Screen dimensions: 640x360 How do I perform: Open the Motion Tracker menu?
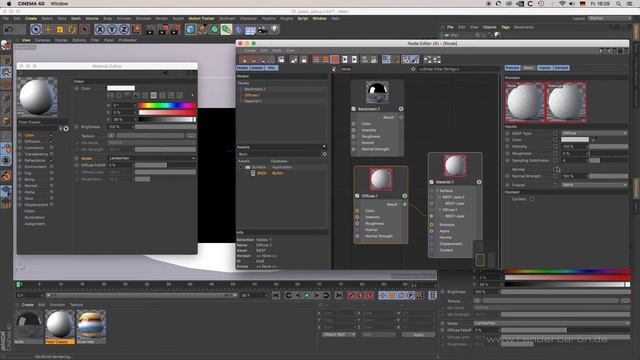coord(201,18)
